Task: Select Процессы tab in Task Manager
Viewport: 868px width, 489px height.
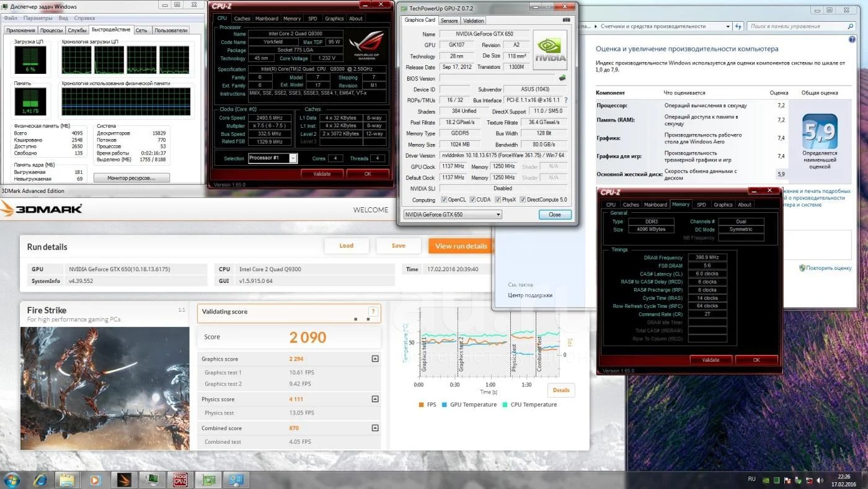Action: tap(51, 30)
